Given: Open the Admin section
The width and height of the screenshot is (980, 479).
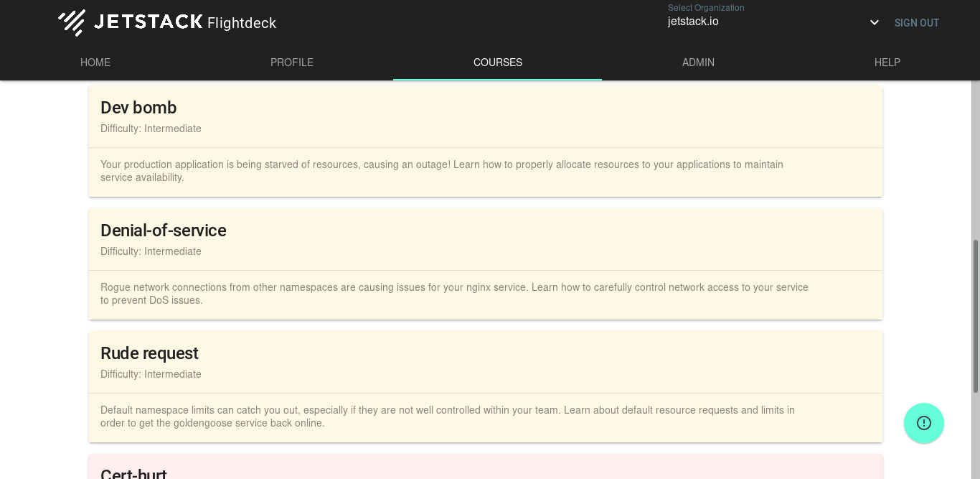Looking at the screenshot, I should tap(698, 62).
